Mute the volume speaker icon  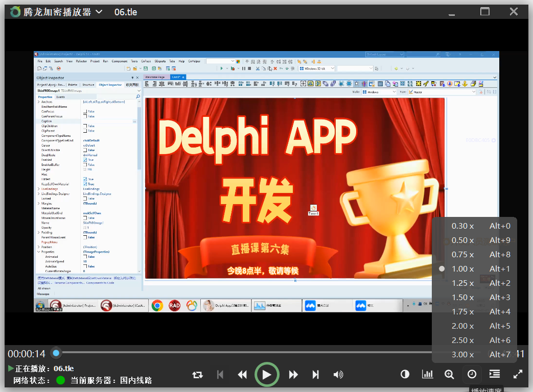(x=338, y=375)
